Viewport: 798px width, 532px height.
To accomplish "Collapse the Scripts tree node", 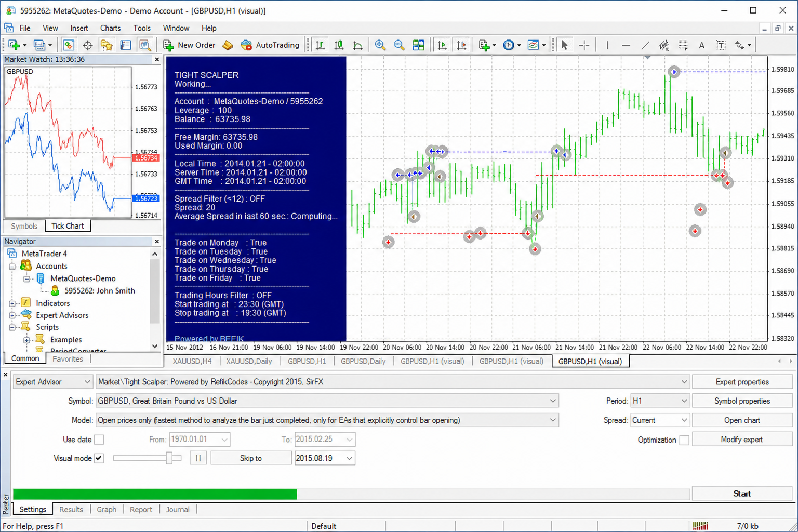I will (x=12, y=327).
